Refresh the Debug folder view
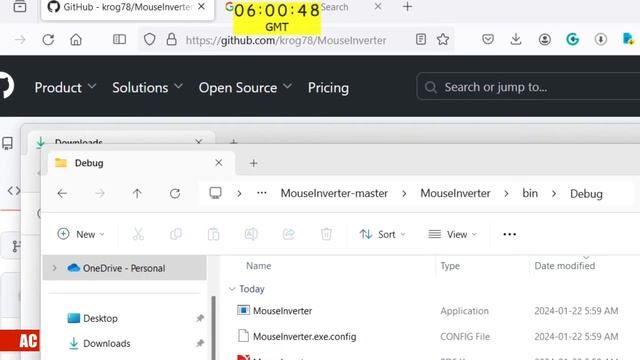The image size is (640, 360). 175,193
